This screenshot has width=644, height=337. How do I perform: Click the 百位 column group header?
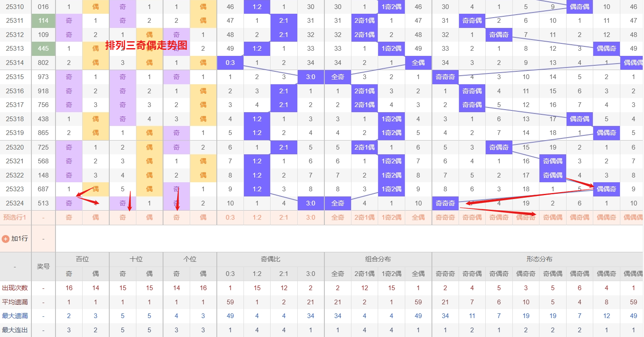(82, 259)
